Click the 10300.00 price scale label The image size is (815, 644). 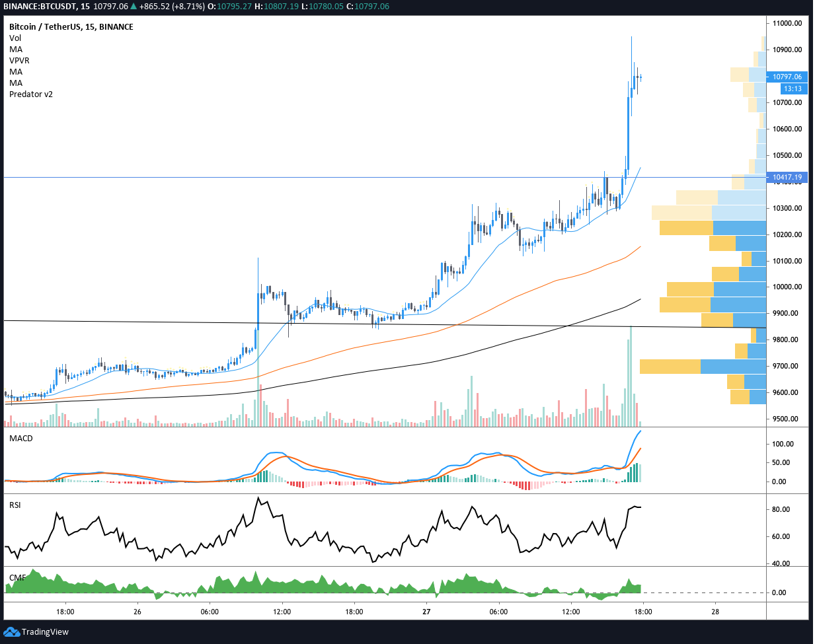click(787, 208)
